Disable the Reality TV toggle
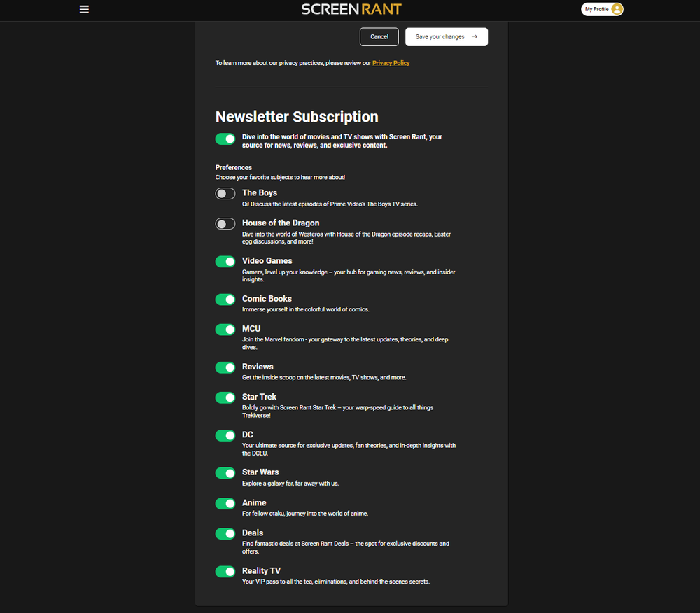Viewport: 700px width, 613px height. coord(225,572)
